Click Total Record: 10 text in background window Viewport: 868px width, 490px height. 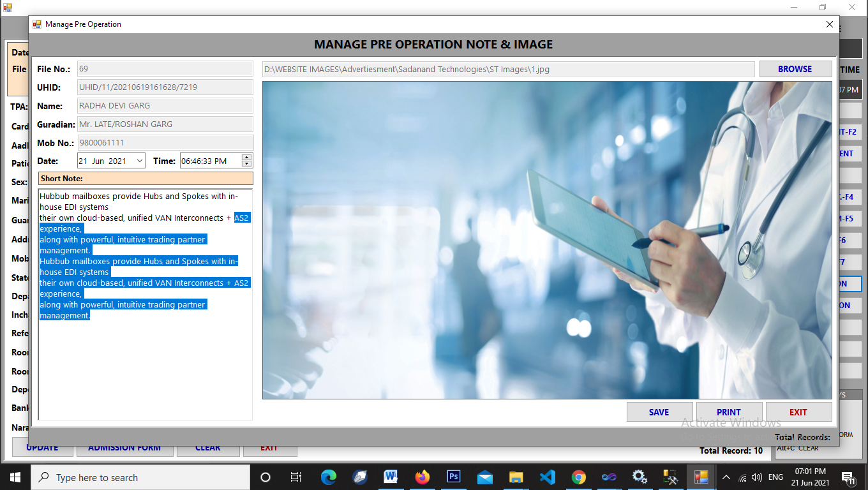click(x=731, y=450)
